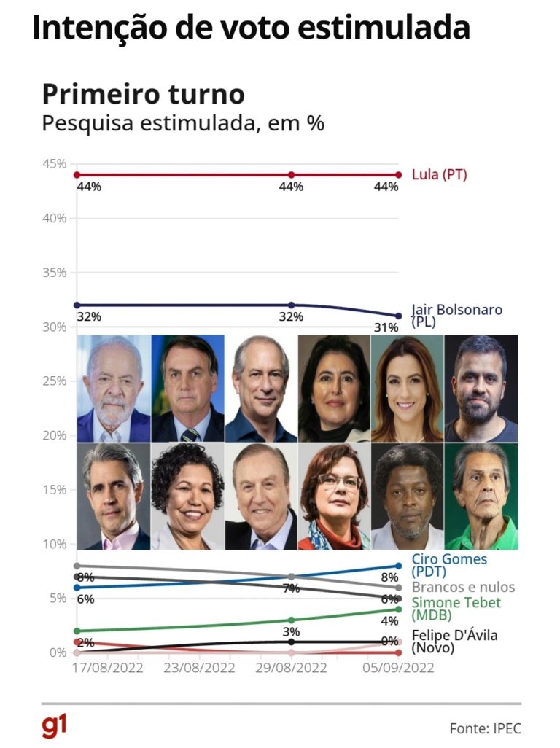
Task: Click the final blue Ciro Gomes data point
Action: [399, 565]
